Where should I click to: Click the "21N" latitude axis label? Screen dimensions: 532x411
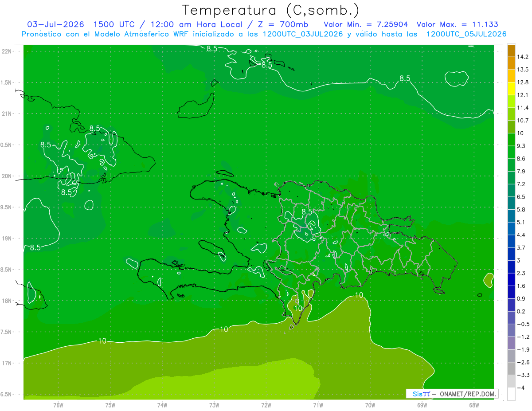[7, 114]
